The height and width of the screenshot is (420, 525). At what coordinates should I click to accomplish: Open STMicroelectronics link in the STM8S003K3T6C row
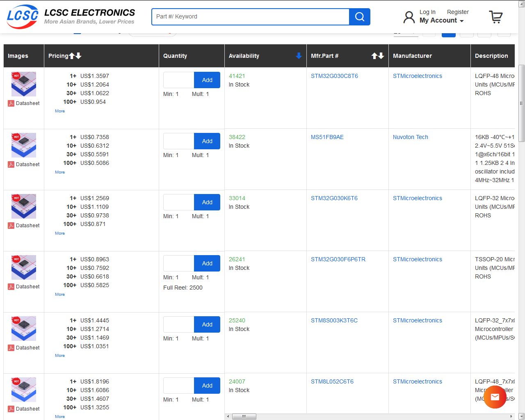tap(418, 320)
